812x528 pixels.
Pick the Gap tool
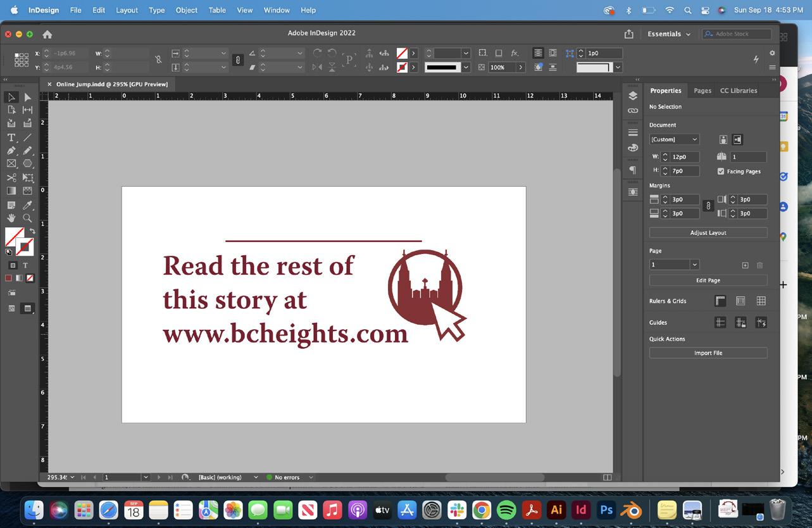(x=27, y=110)
